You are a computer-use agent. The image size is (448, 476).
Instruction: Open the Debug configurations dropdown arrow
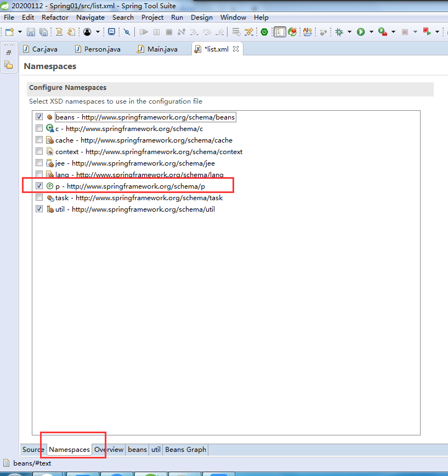(350, 32)
